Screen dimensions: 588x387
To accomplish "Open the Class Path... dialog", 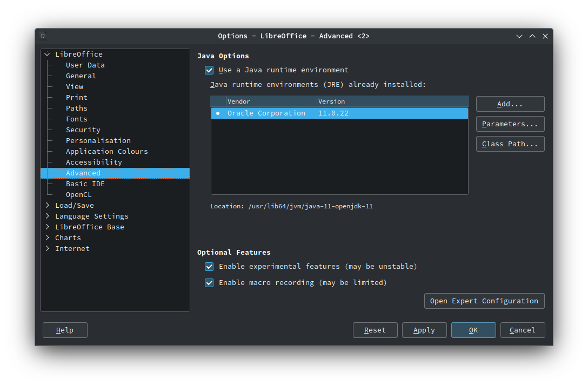I will click(x=510, y=144).
